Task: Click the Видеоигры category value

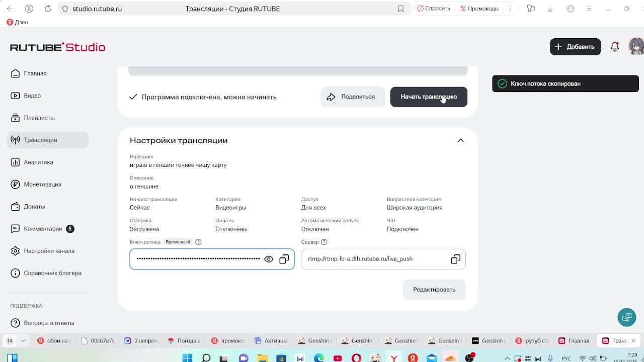Action: coord(230,208)
